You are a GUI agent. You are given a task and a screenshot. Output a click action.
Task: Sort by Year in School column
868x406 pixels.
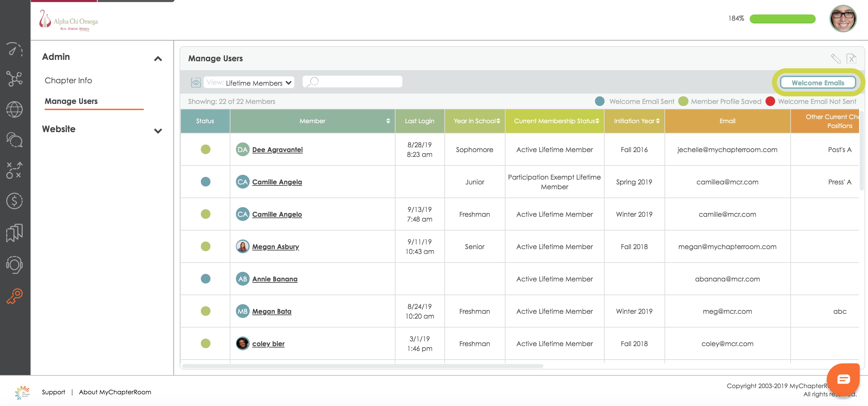(x=476, y=121)
